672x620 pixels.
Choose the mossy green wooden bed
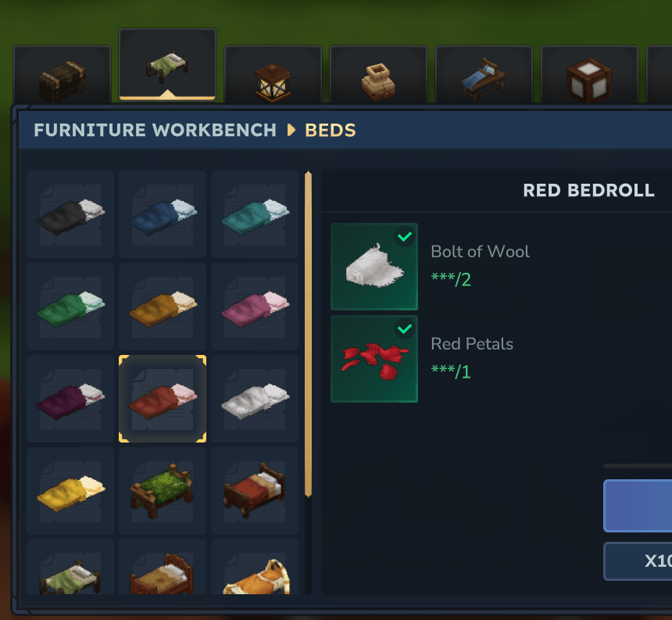tap(163, 491)
